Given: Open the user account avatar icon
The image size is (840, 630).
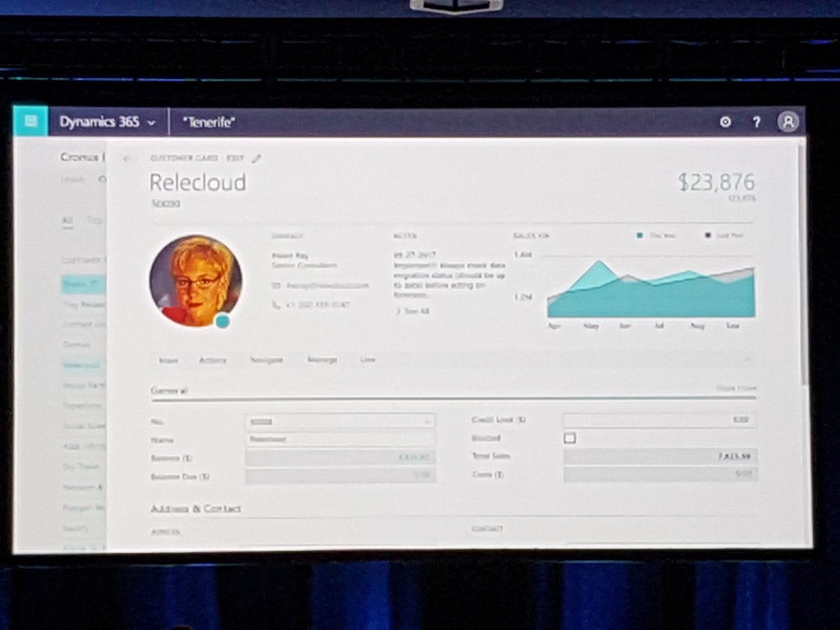Looking at the screenshot, I should point(788,122).
